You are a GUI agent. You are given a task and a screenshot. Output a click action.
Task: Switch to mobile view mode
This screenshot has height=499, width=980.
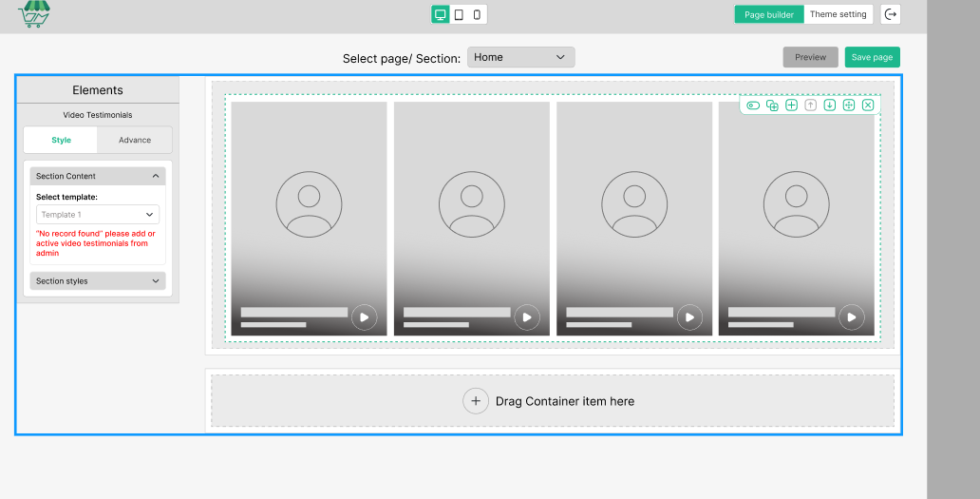(477, 14)
